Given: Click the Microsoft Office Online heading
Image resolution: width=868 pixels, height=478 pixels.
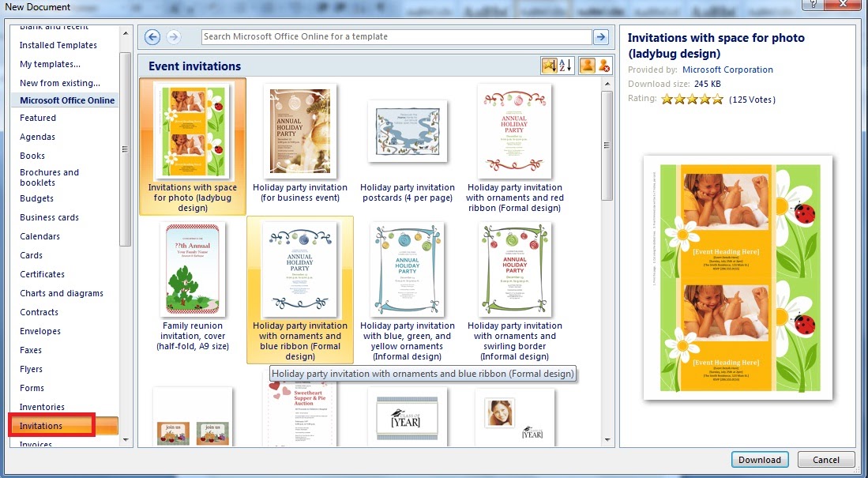Looking at the screenshot, I should (67, 100).
